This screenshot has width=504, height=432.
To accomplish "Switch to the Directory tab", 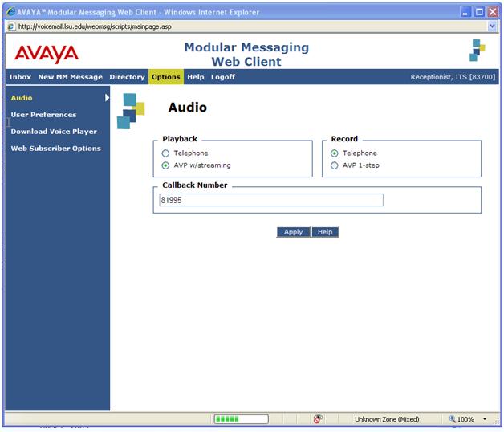I will click(127, 77).
